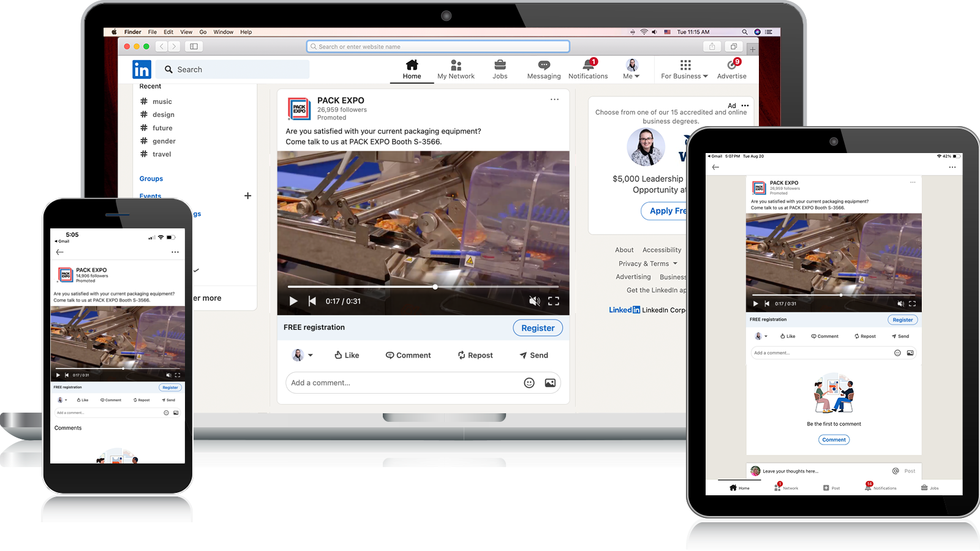Unmute video on phone post

tap(168, 375)
